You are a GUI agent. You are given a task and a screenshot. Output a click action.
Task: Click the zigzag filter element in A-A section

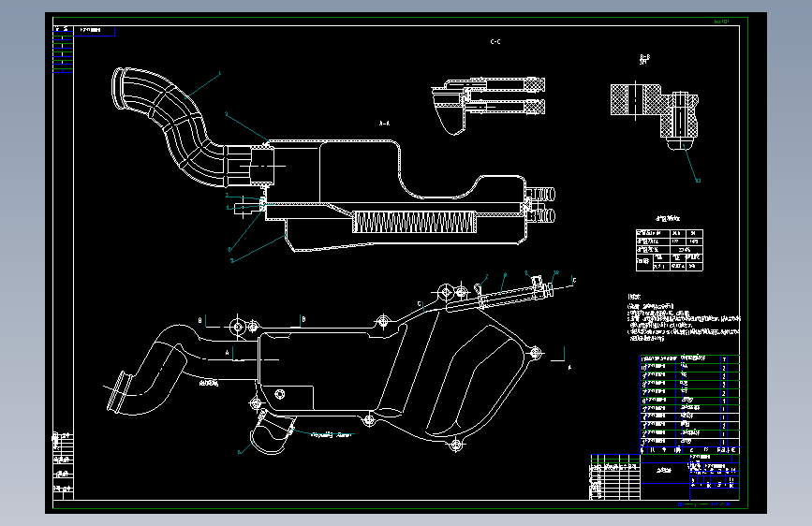[x=414, y=222]
